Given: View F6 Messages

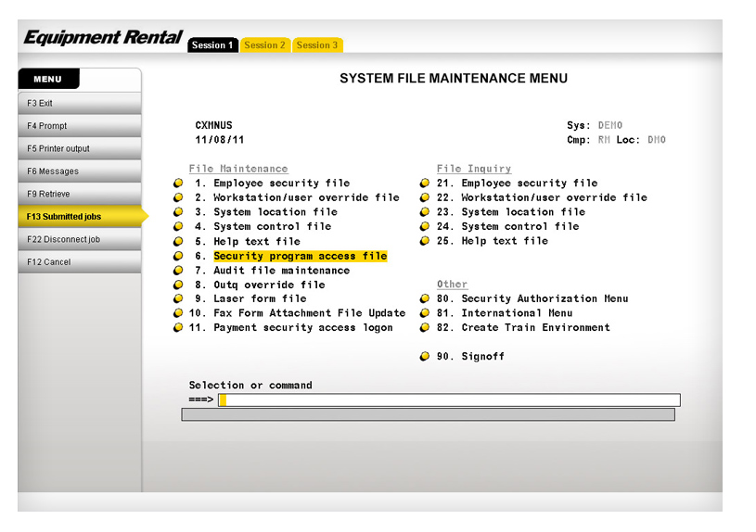Looking at the screenshot, I should [x=80, y=171].
